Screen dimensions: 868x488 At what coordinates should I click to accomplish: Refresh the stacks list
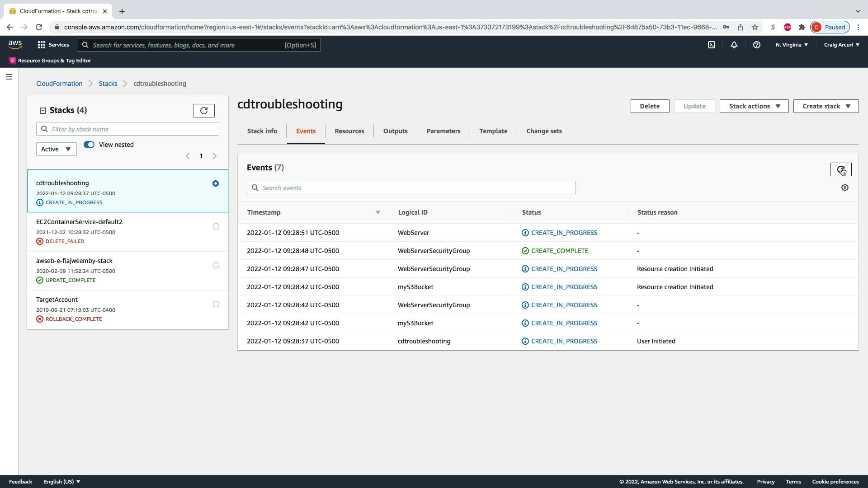click(x=203, y=111)
